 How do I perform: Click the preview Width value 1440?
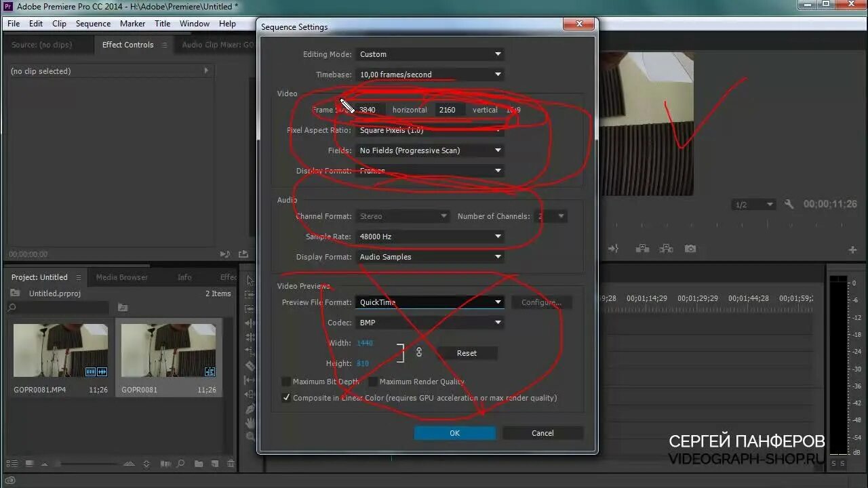click(x=365, y=343)
